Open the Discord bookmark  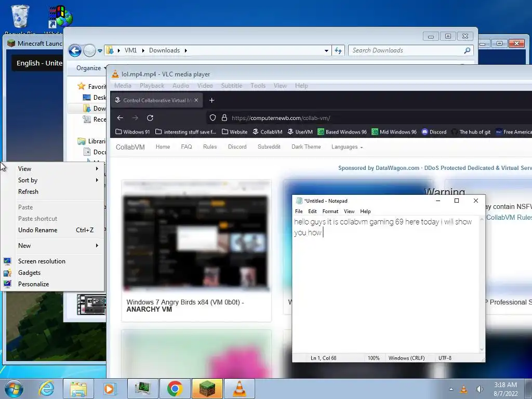click(x=434, y=132)
